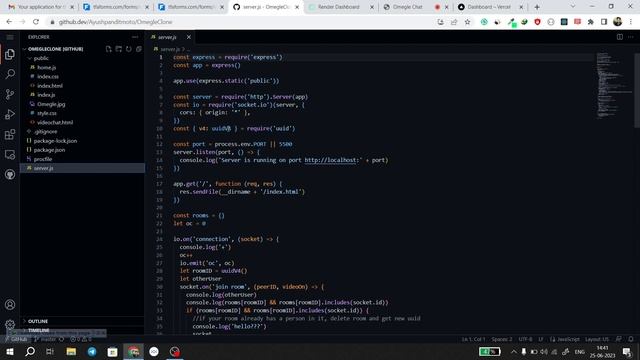Open the Source Control view
This screenshot has width=640, height=360.
point(10,94)
